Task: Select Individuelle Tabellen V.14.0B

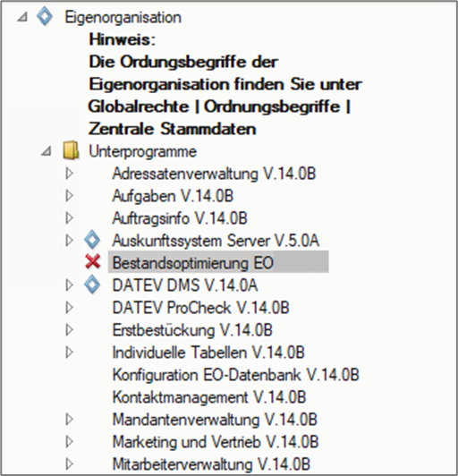Action: pos(208,353)
